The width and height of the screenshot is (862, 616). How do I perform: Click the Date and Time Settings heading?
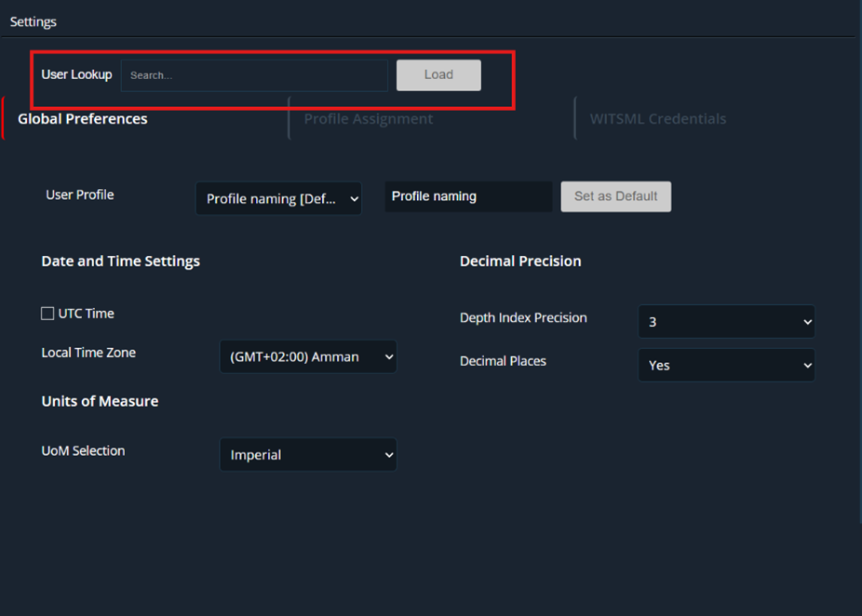coord(121,261)
